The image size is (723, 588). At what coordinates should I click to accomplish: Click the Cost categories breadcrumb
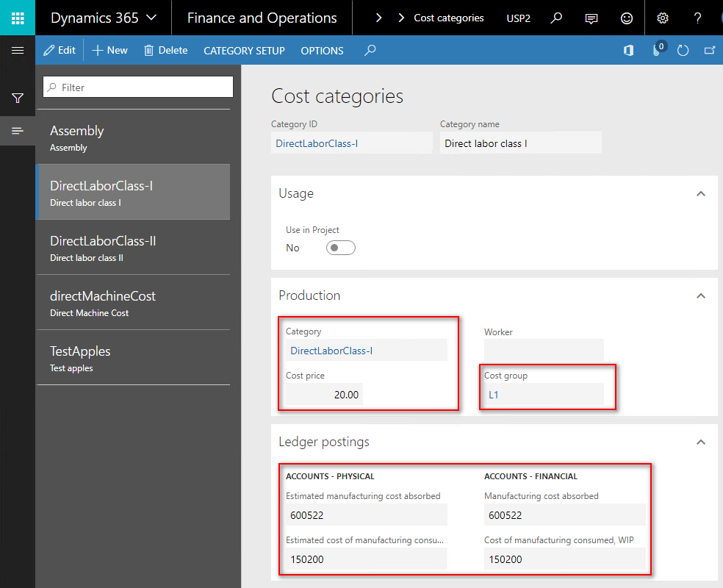(449, 18)
